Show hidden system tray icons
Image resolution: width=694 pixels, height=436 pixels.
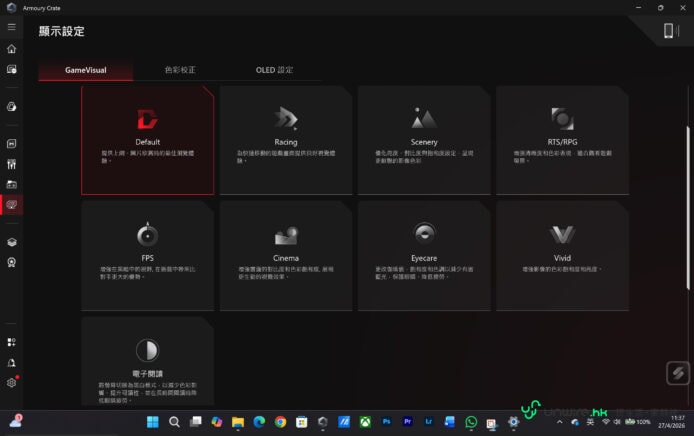tap(559, 422)
